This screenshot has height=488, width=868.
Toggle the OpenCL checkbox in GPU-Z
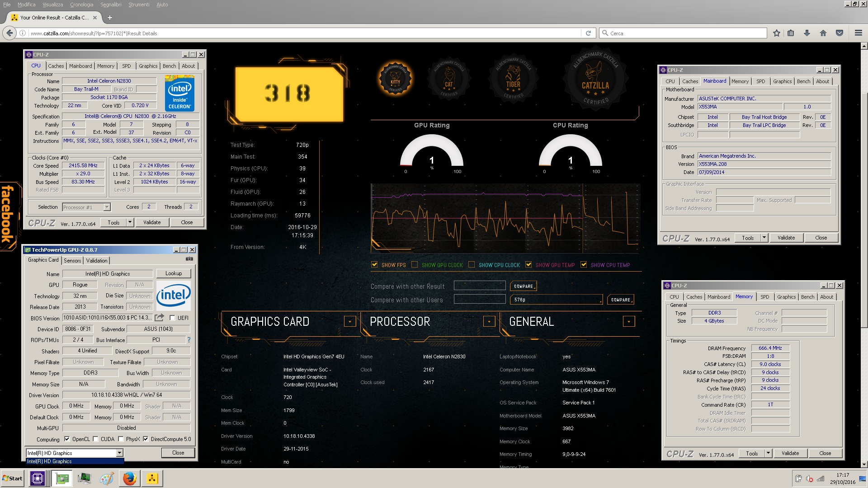coord(67,439)
